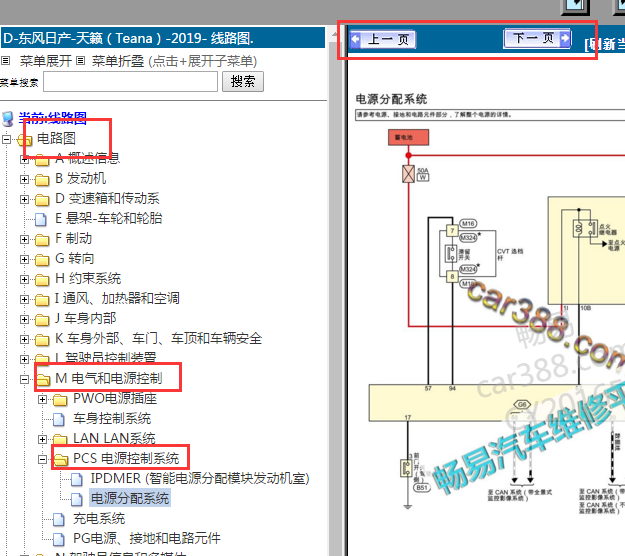Select B 发动机 in the tree
The width and height of the screenshot is (625, 556).
coord(81,178)
